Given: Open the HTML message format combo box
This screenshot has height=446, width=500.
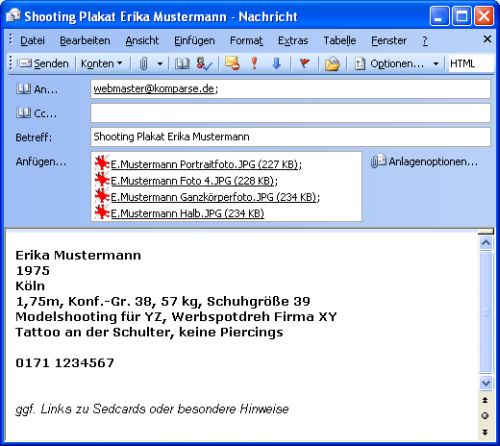Looking at the screenshot, I should pos(471,63).
